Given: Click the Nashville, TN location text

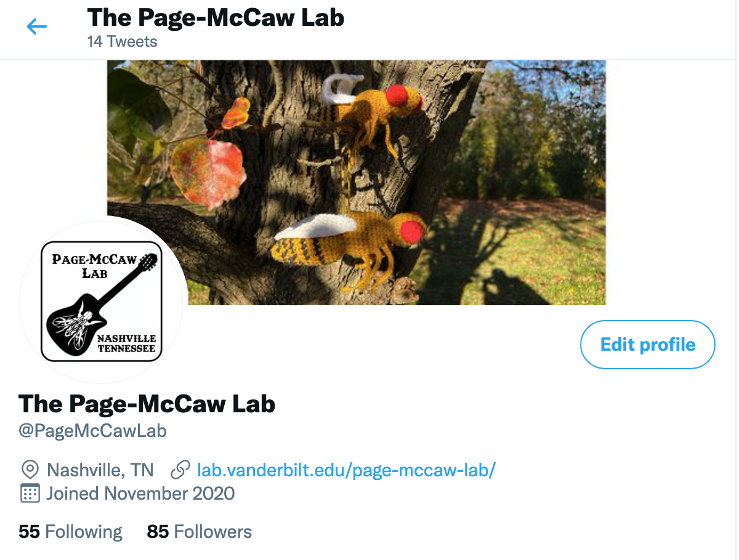Looking at the screenshot, I should click(100, 470).
